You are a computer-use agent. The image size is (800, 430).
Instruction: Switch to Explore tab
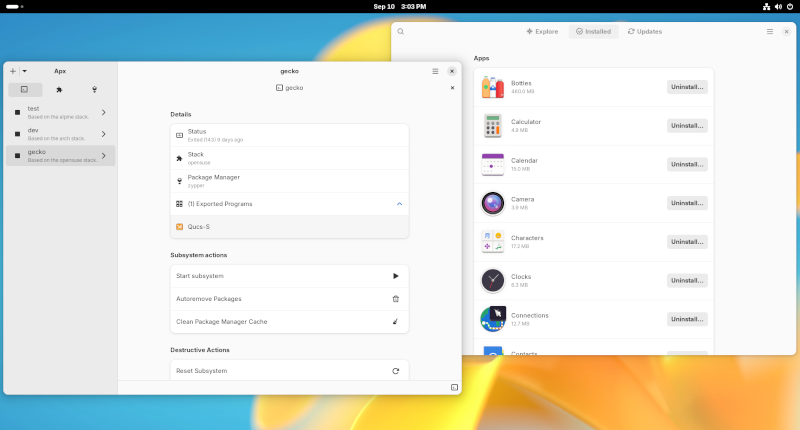point(542,32)
